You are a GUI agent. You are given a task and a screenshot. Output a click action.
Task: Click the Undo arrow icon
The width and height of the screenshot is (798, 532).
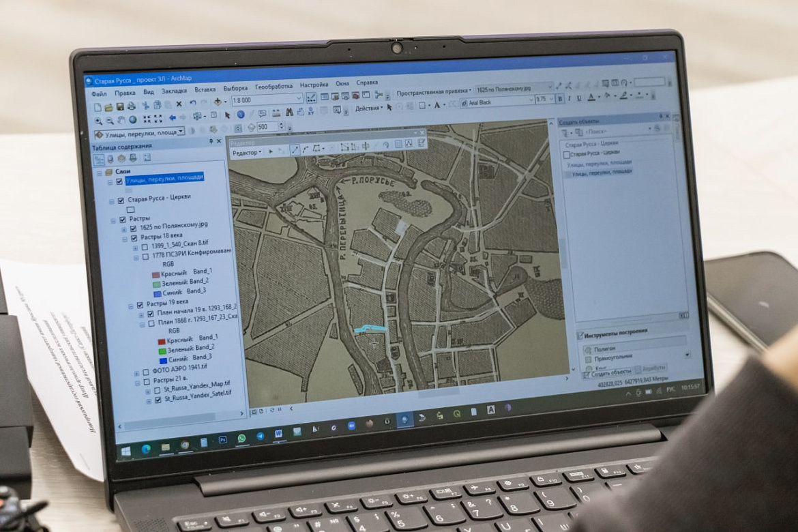193,103
